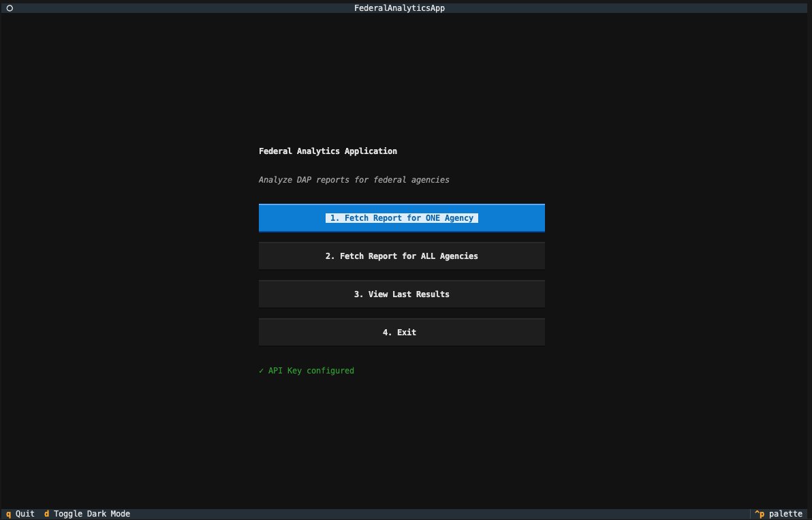This screenshot has height=520, width=812.
Task: Select Fetch Report for ONE Agency
Action: (x=401, y=218)
